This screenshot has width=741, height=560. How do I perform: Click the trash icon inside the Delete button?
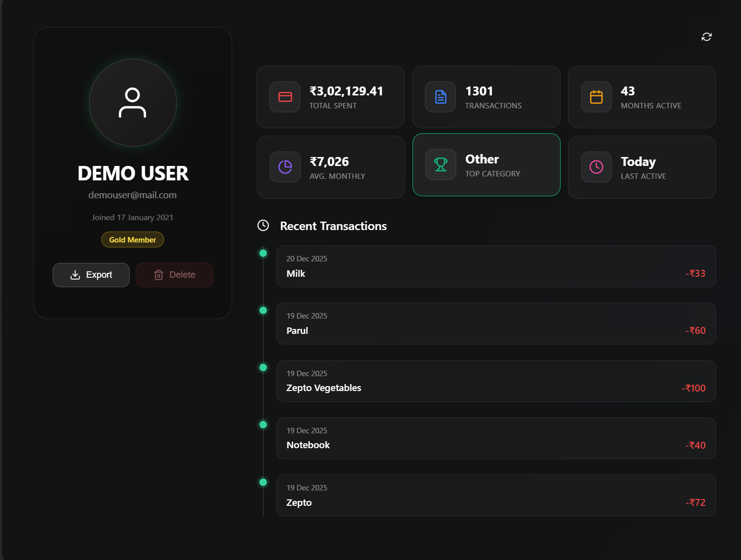click(159, 275)
